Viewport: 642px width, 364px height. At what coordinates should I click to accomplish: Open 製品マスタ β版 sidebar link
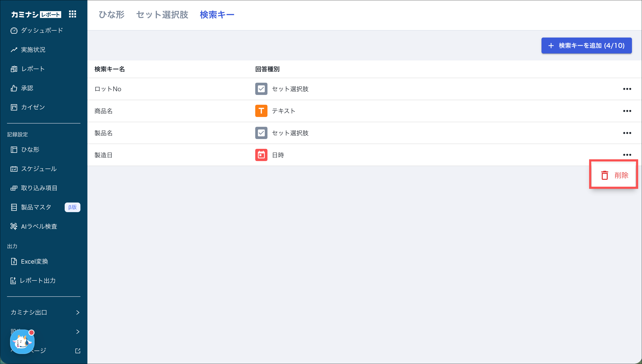click(x=36, y=207)
